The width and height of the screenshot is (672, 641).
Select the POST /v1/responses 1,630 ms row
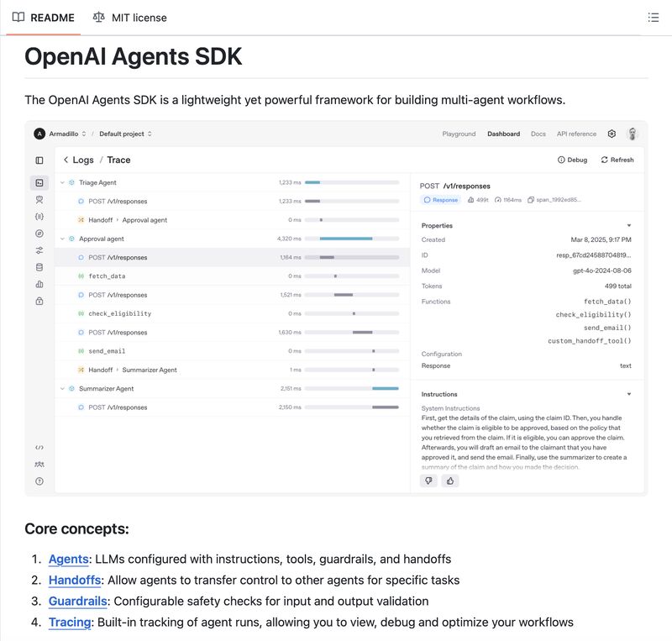coord(233,333)
